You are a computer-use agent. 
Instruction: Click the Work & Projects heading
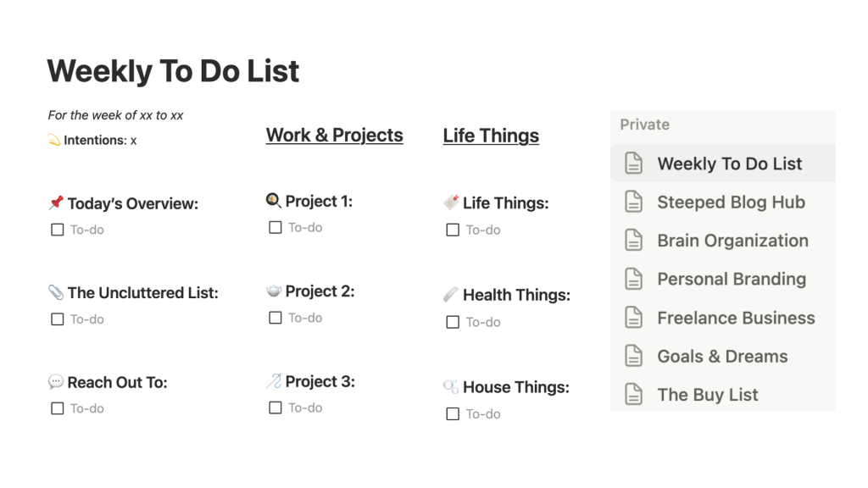[334, 136]
